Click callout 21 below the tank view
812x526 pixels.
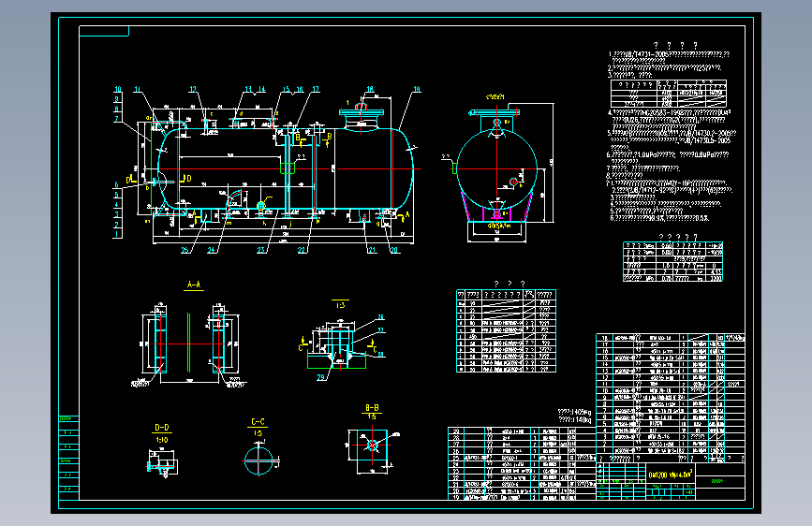pyautogui.click(x=372, y=250)
